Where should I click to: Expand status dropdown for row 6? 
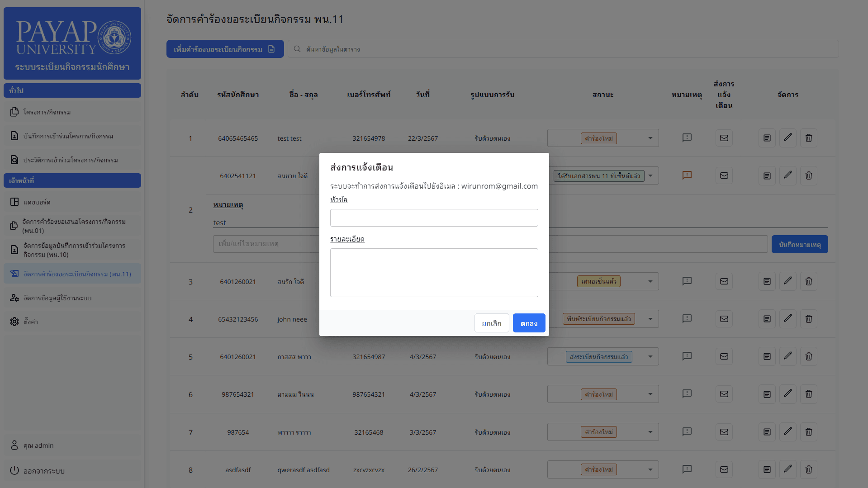(x=603, y=394)
